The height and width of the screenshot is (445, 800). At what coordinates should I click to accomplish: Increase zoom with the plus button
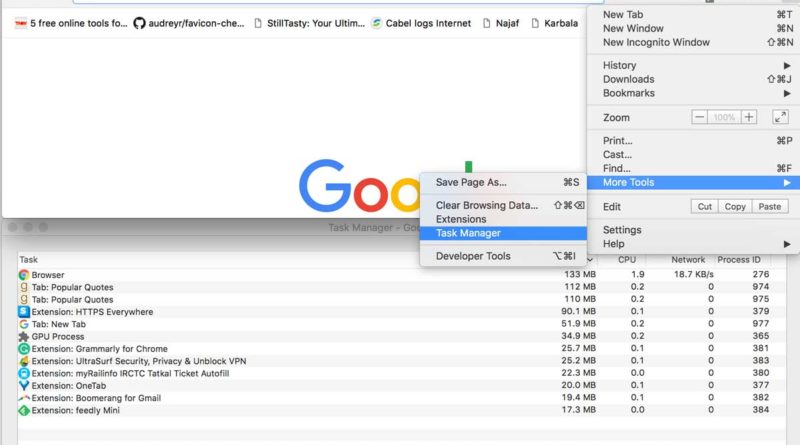(x=748, y=117)
